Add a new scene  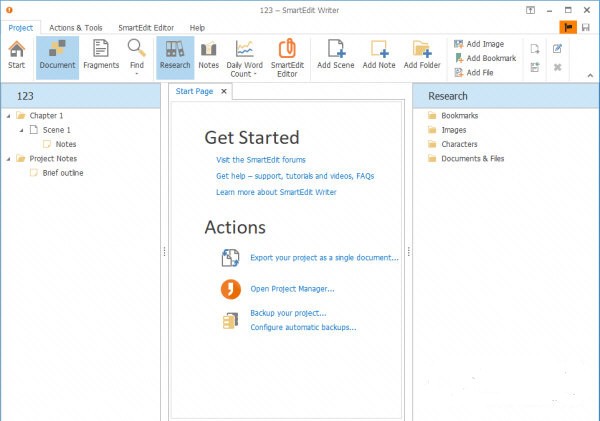(x=336, y=56)
